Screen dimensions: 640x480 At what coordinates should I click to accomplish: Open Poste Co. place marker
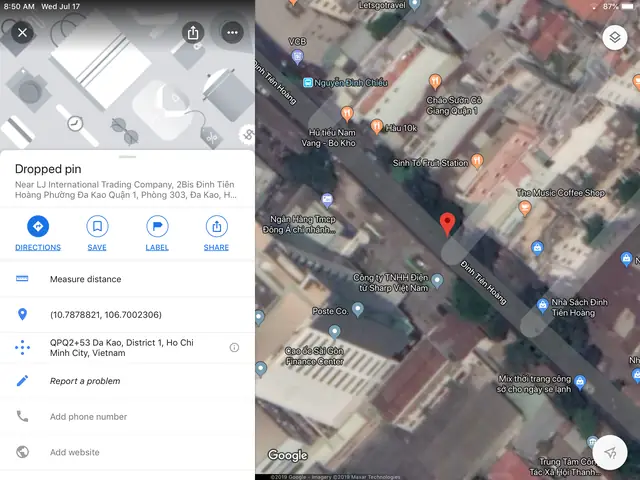tap(358, 309)
